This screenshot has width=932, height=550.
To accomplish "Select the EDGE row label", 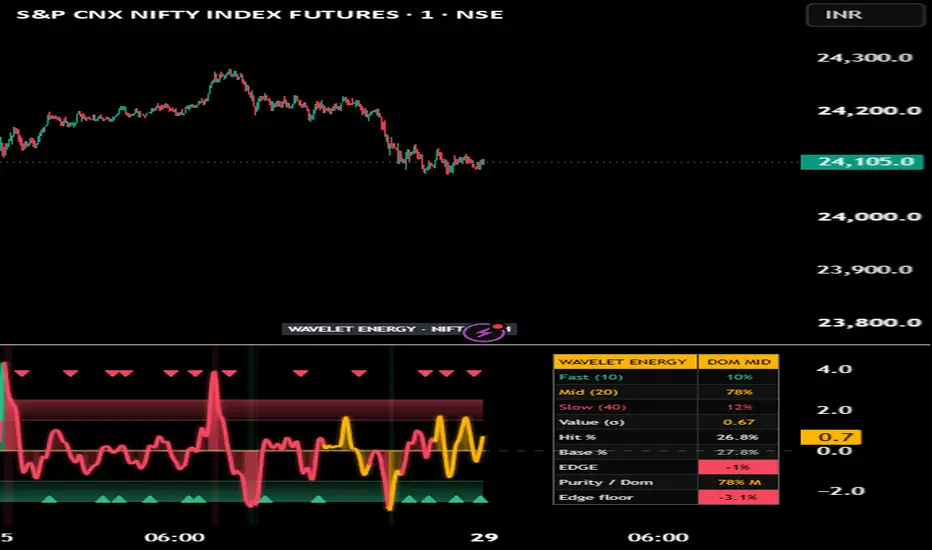I will click(578, 467).
